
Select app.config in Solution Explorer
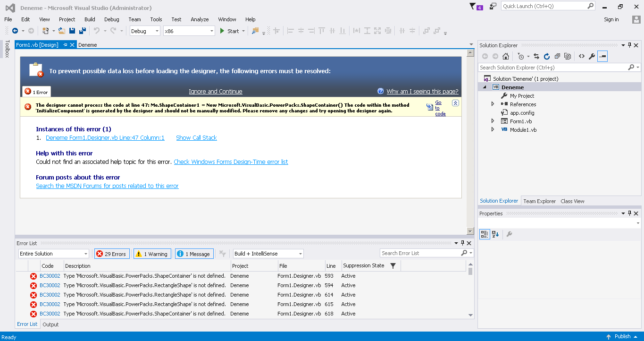pos(522,113)
